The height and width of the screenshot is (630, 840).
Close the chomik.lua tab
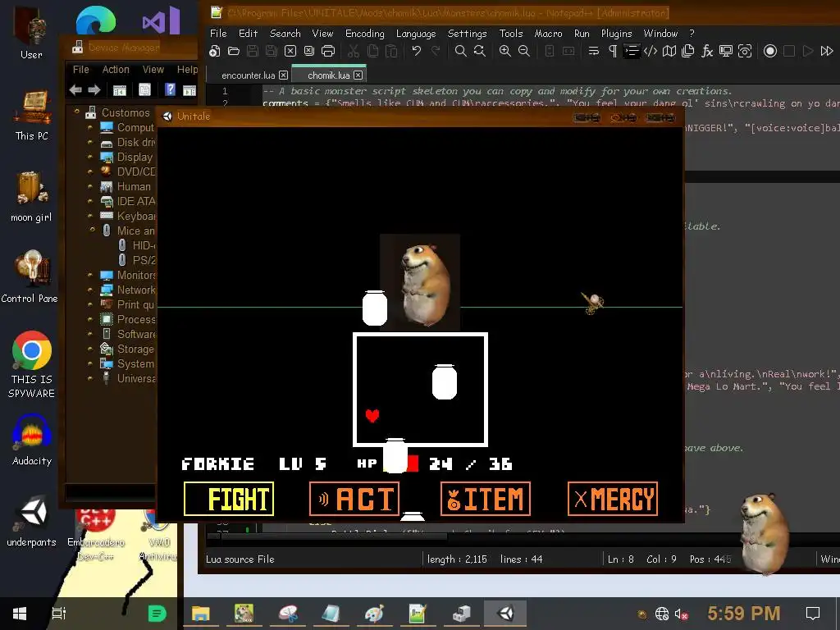[358, 75]
